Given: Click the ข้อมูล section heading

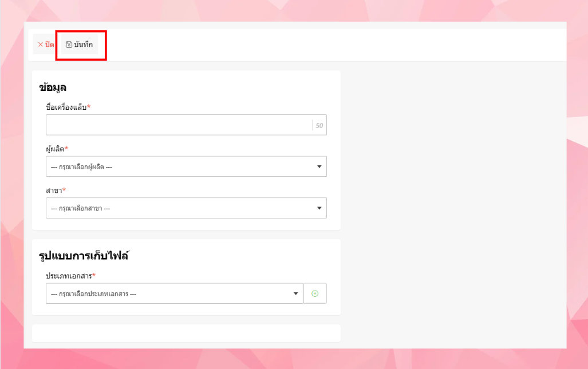Looking at the screenshot, I should click(x=53, y=88).
